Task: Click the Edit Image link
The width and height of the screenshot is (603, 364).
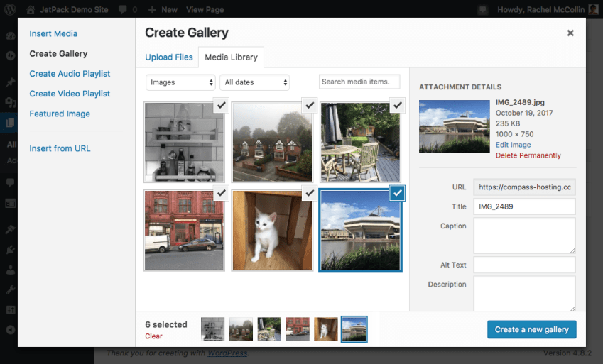Action: [x=513, y=145]
